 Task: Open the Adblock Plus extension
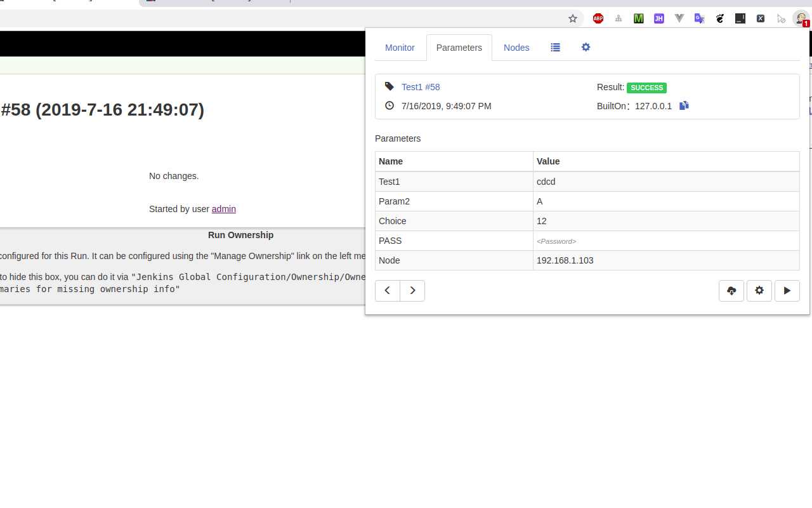point(598,18)
